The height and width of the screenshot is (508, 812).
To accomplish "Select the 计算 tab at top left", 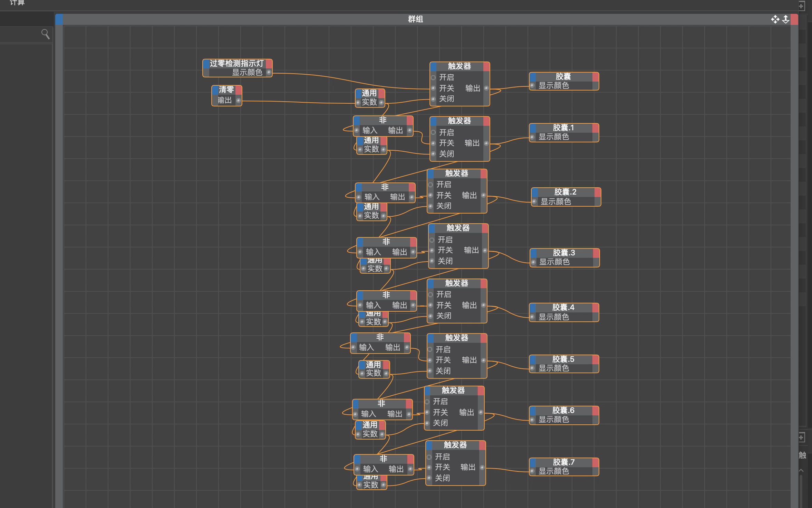I will 17,3.
